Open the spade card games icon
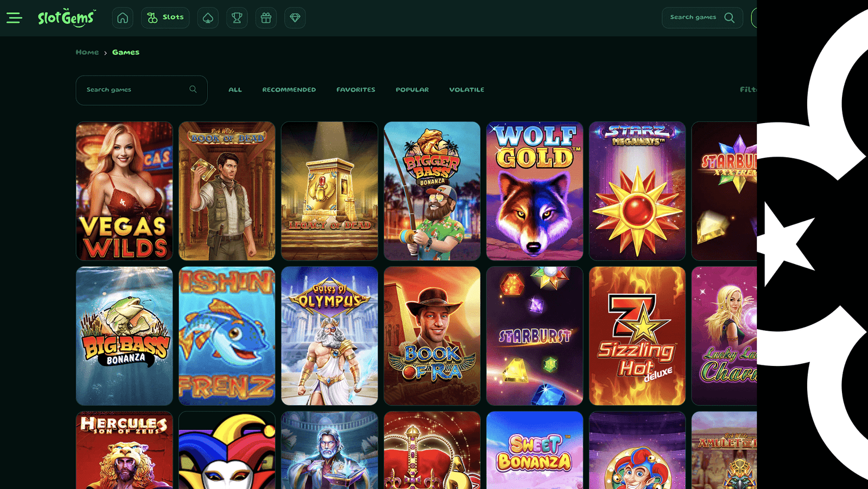868x489 pixels. click(x=208, y=18)
